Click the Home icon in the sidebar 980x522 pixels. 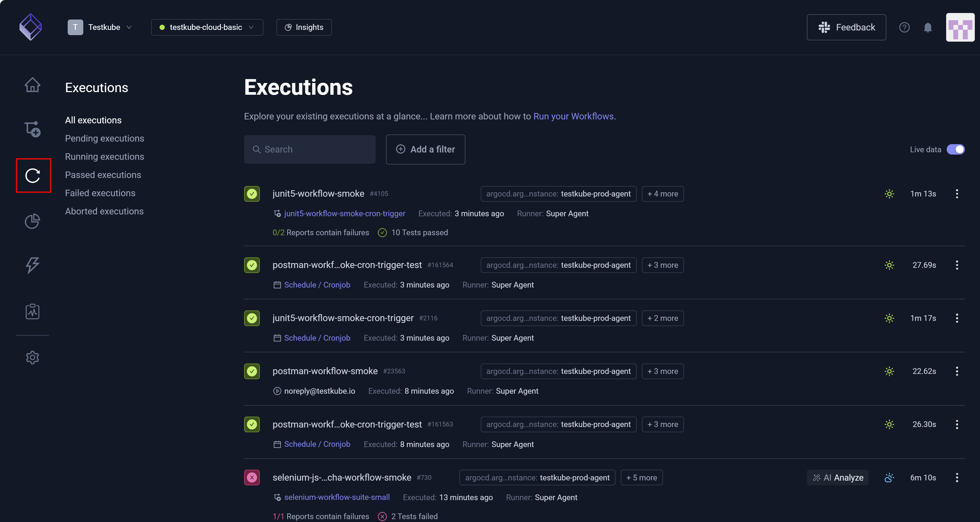click(33, 85)
